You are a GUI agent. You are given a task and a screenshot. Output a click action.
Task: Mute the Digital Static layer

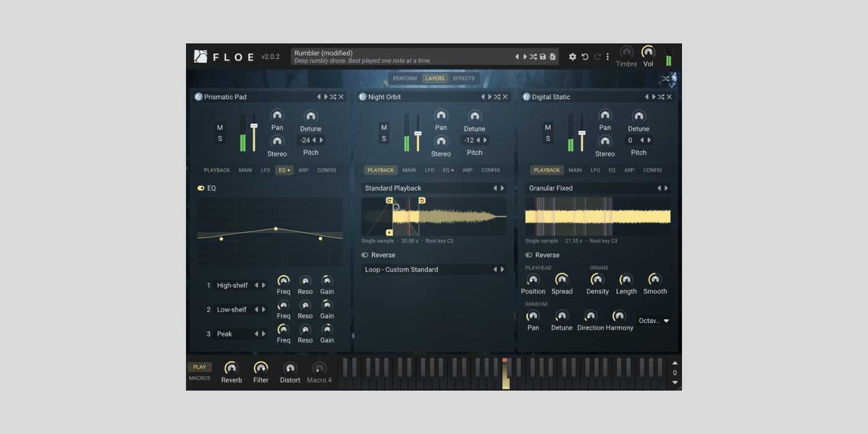tap(547, 128)
